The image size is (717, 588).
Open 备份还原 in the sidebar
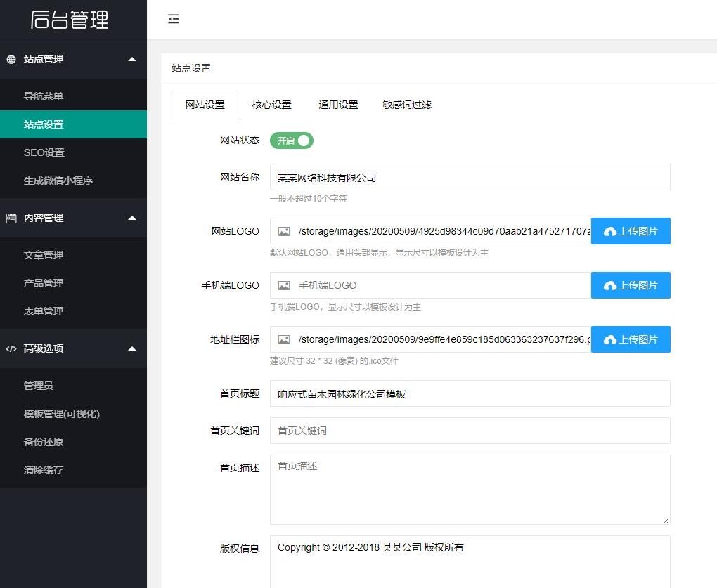point(73,442)
